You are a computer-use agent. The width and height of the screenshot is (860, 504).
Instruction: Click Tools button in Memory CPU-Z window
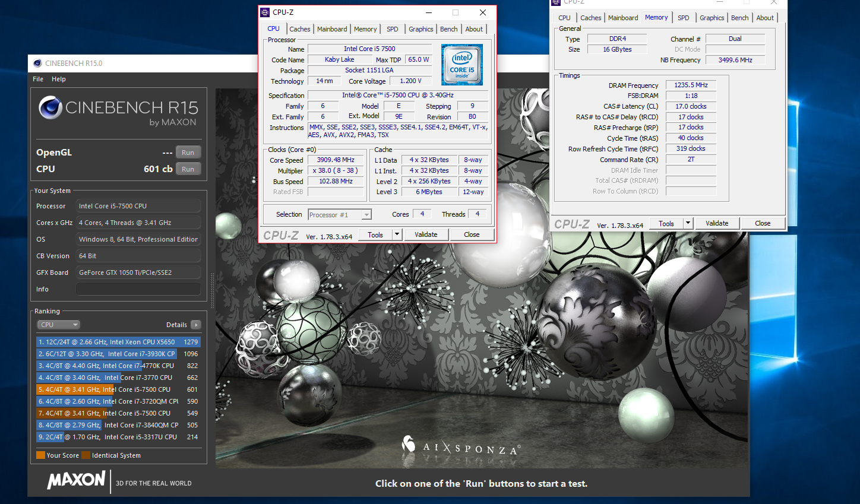click(666, 223)
